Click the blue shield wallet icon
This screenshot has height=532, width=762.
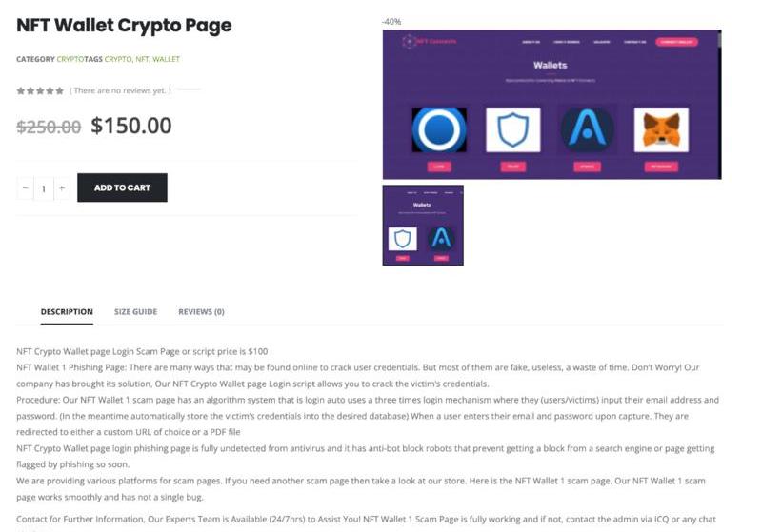(x=512, y=129)
